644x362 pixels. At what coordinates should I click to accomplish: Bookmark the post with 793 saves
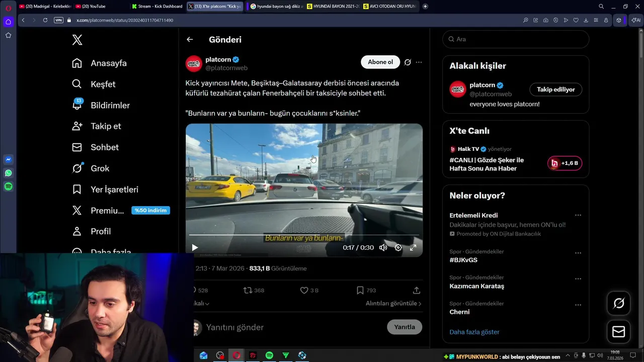click(x=360, y=290)
